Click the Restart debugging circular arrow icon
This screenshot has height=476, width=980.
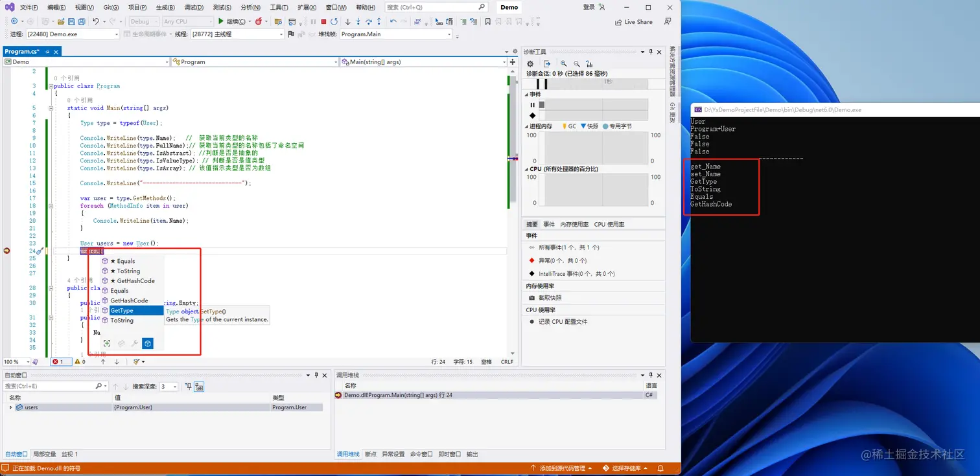[x=334, y=21]
